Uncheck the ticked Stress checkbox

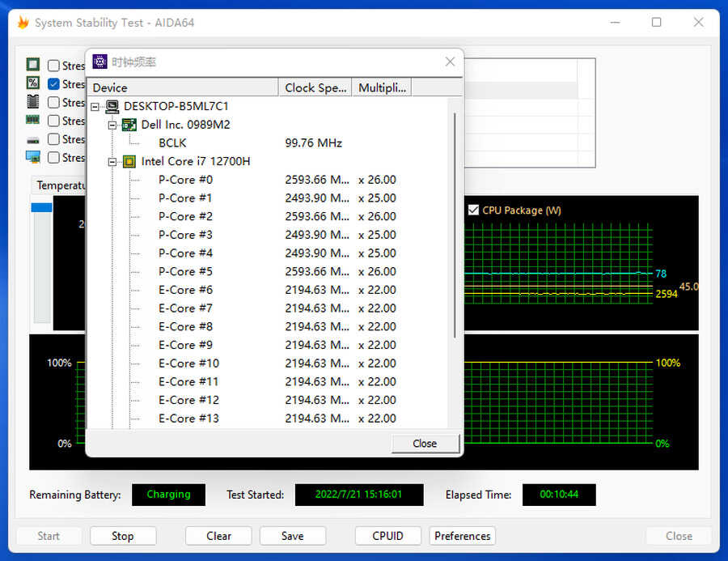click(x=53, y=84)
